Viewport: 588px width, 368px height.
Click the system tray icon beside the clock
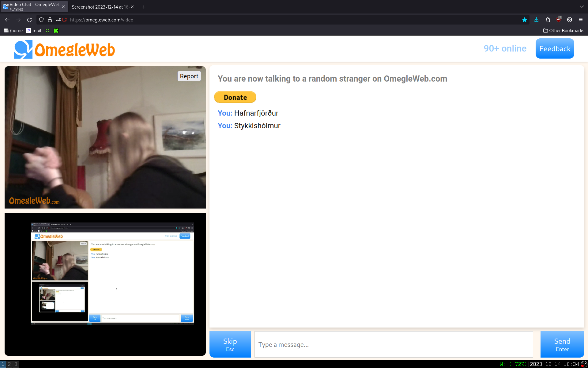[584, 364]
